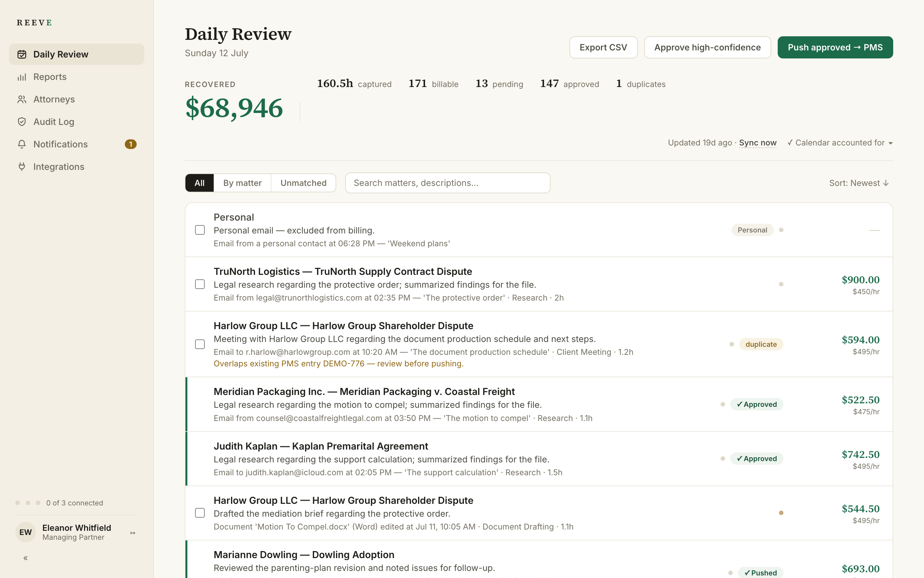
Task: Click the $68,946 recovered amount
Action: click(234, 108)
